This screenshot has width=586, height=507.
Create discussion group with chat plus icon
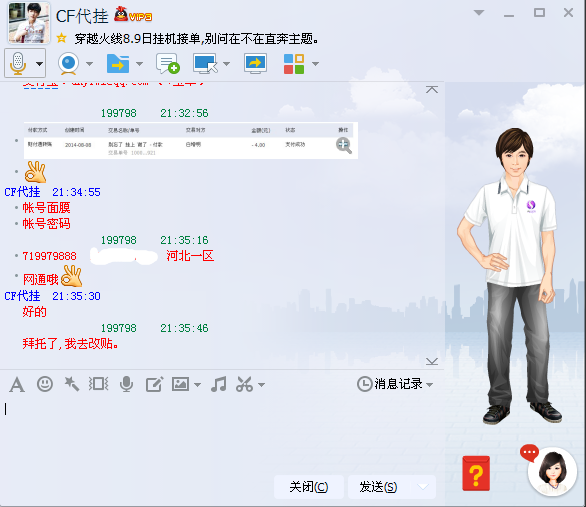pos(167,63)
